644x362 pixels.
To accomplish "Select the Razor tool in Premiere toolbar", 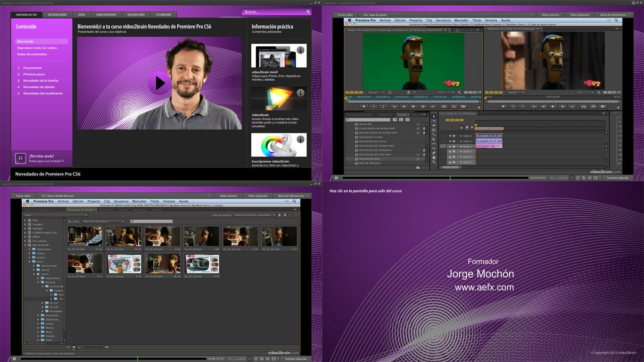I will (434, 139).
